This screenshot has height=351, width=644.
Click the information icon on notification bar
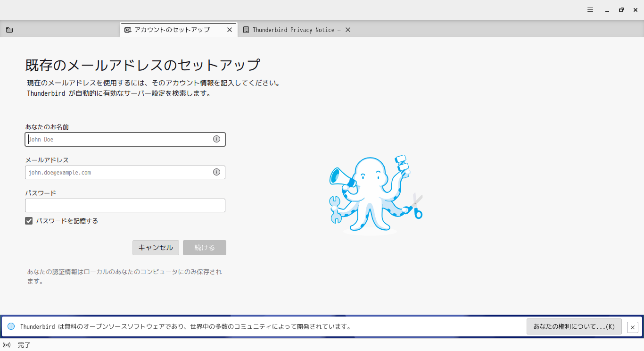tap(11, 326)
